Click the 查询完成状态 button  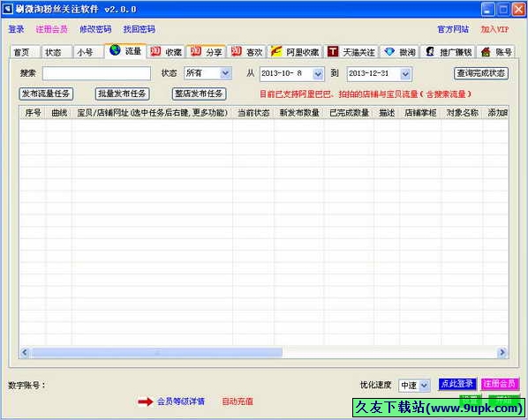(481, 73)
